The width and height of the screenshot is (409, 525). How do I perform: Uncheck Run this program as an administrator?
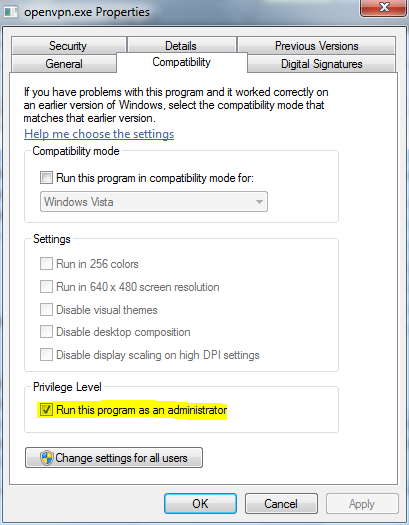click(x=46, y=409)
